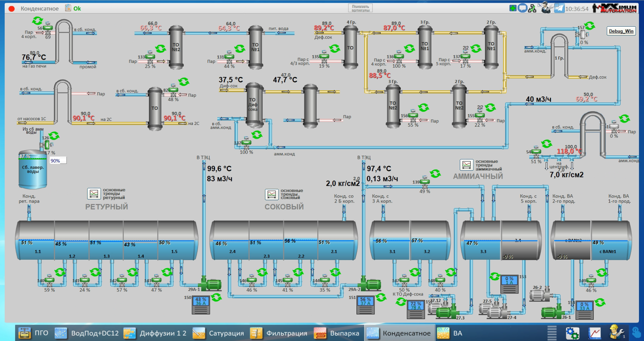Open the pump drive panel showing 72 % 78 A
Screen dimensions: 644x341
click(416, 309)
